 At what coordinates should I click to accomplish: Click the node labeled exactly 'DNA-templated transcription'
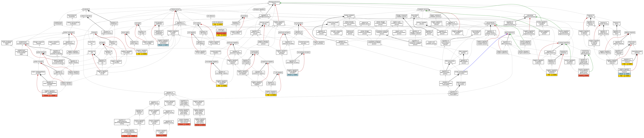(461, 83)
